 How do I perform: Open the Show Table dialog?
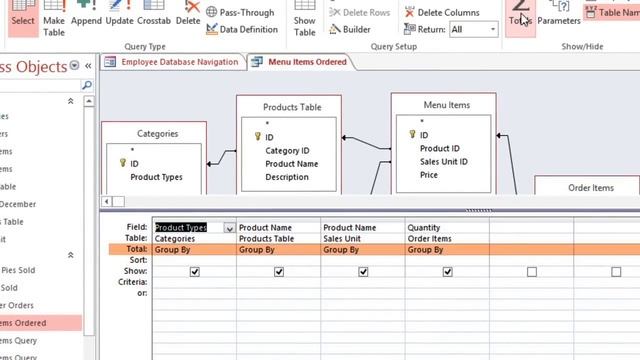(304, 18)
